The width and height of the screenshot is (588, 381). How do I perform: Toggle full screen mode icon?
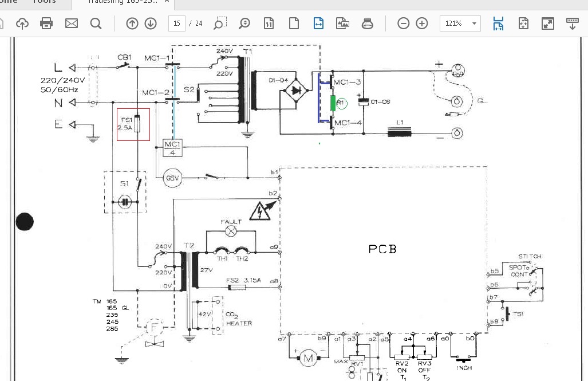click(548, 23)
